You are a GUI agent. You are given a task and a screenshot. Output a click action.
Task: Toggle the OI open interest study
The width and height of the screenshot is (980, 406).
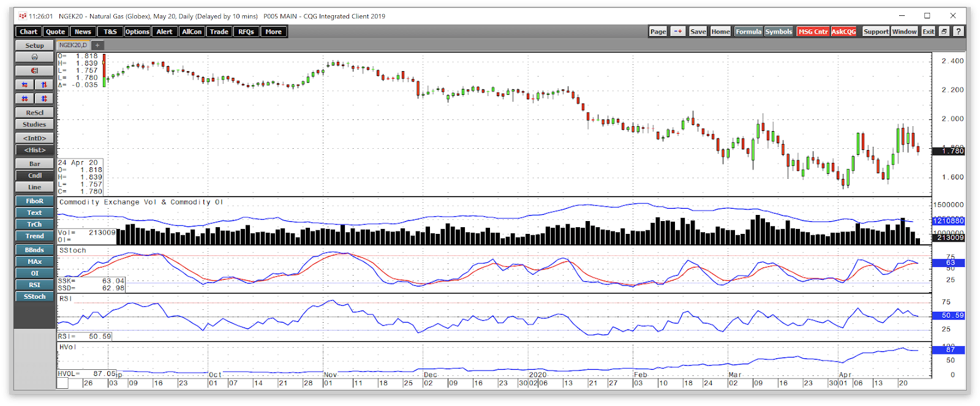coord(34,273)
